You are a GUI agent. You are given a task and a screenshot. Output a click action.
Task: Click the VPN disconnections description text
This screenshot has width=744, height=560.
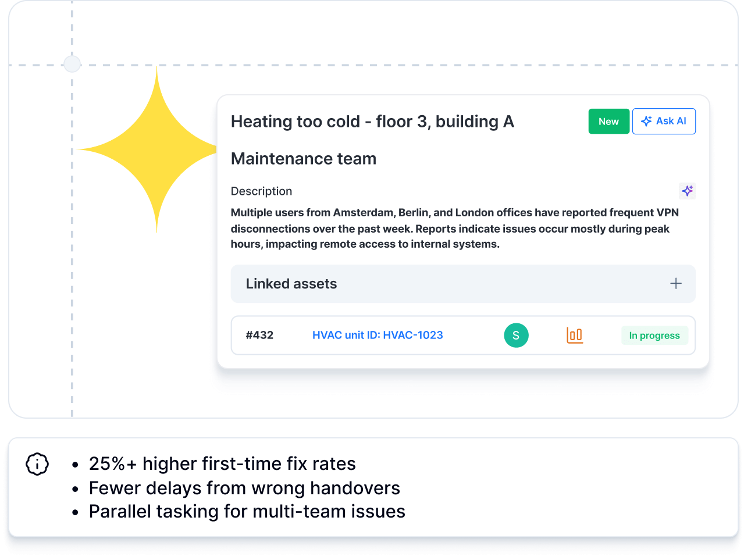point(454,229)
